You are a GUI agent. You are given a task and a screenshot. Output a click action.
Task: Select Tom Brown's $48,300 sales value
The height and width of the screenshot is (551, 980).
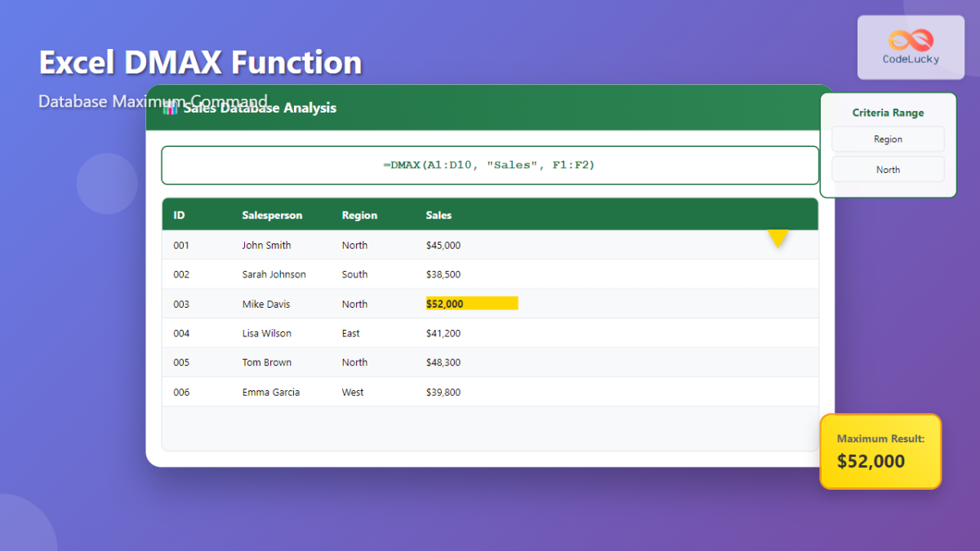pos(443,362)
